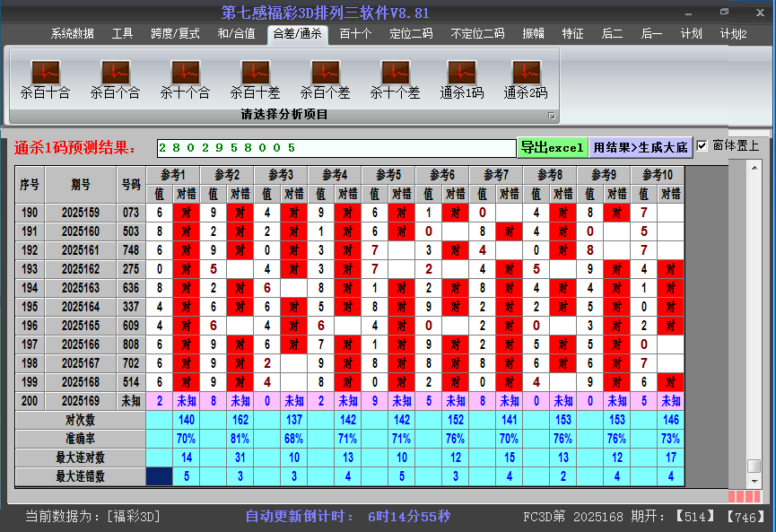Click the 准确率 row label
Viewport: 776px width, 532px height.
click(80, 439)
